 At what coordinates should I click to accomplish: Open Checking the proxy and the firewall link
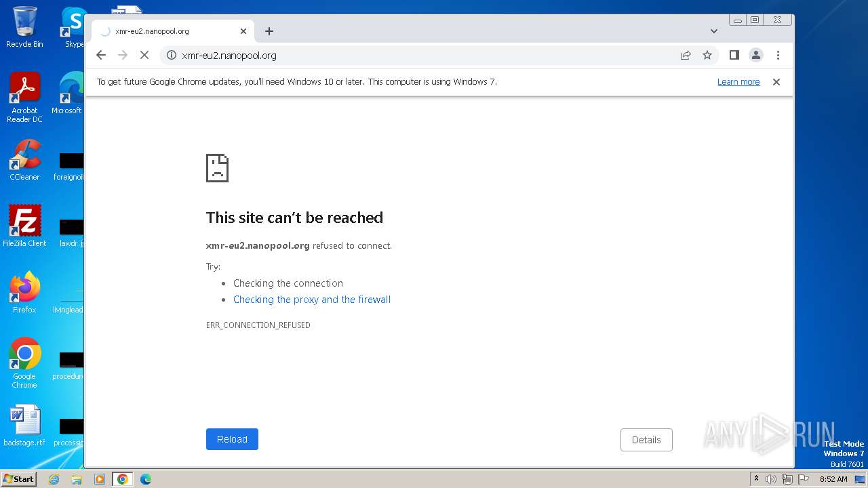pos(312,300)
